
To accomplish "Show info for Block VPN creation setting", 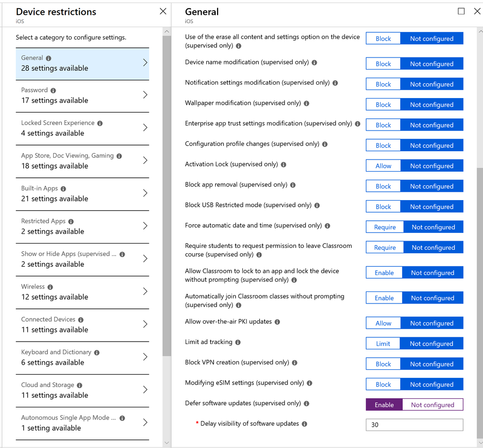I will coord(294,363).
